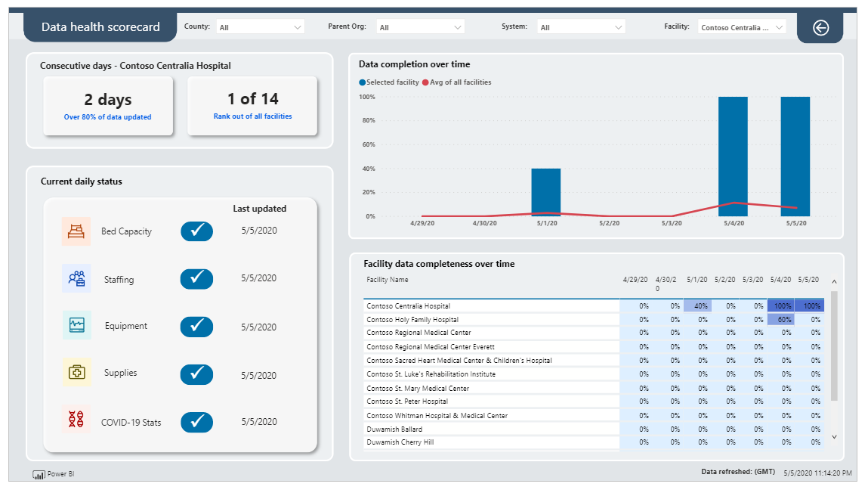Click the Bed Capacity bed icon
The image size is (868, 493).
click(x=76, y=231)
